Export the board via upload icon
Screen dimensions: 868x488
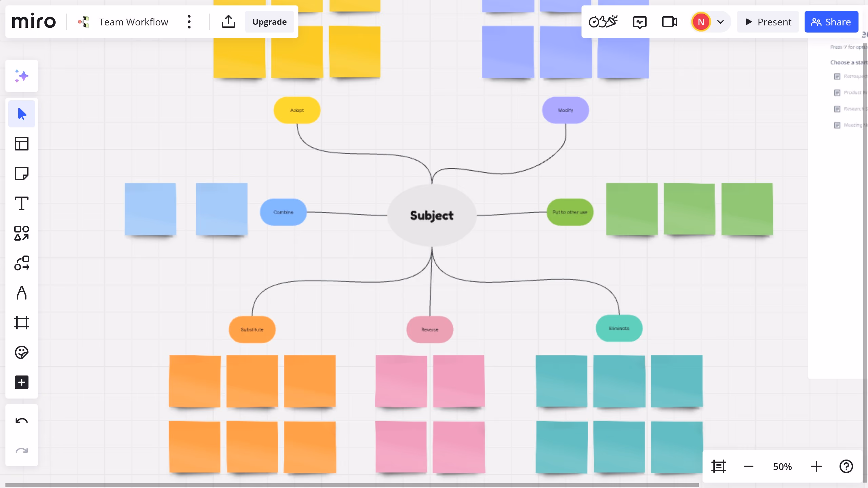pos(228,22)
